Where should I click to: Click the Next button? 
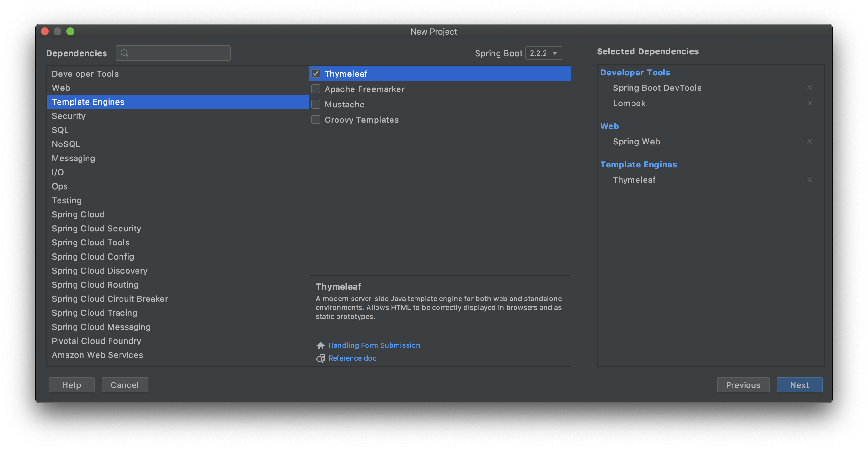[799, 385]
